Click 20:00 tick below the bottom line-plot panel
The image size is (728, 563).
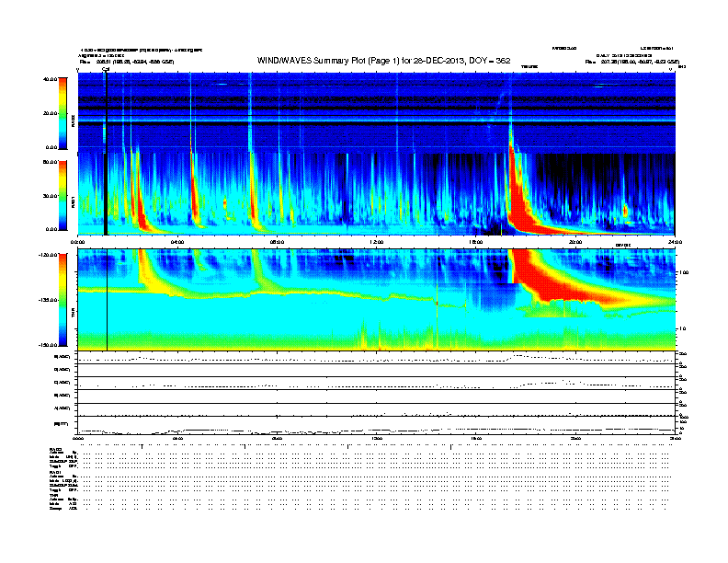(x=575, y=438)
